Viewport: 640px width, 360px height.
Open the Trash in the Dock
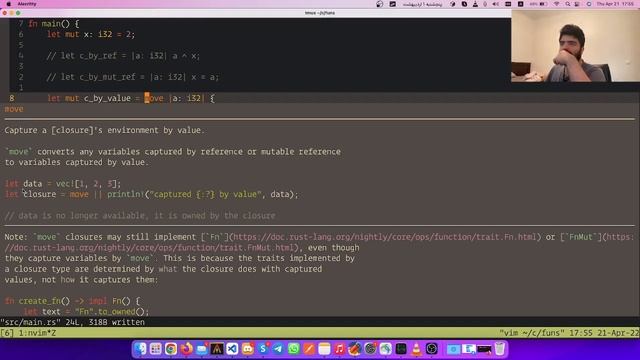pyautogui.click(x=500, y=349)
